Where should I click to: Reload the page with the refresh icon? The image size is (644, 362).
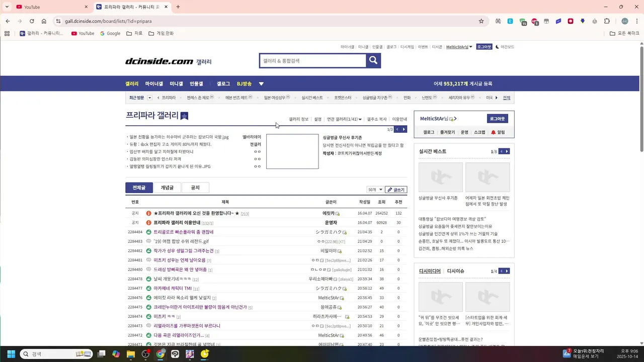coord(32,21)
